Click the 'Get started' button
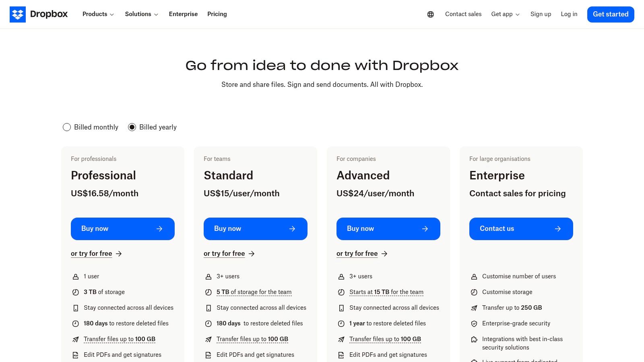This screenshot has height=362, width=644. point(611,14)
